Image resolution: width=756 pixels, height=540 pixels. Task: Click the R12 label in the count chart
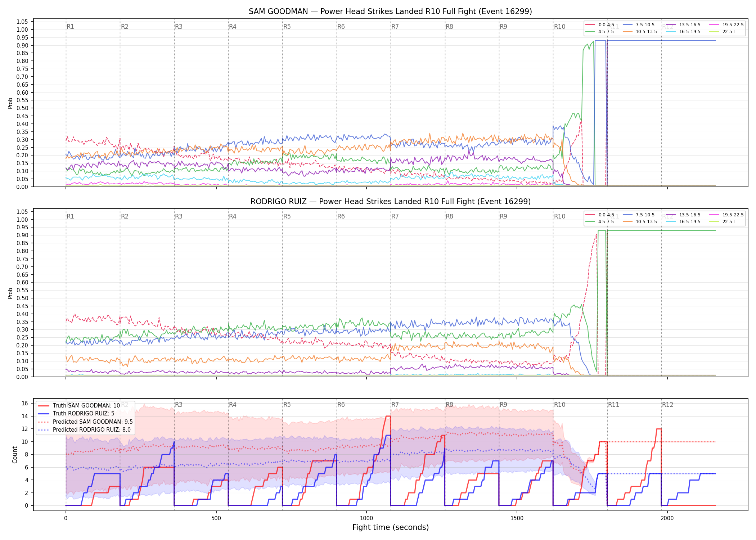667,405
